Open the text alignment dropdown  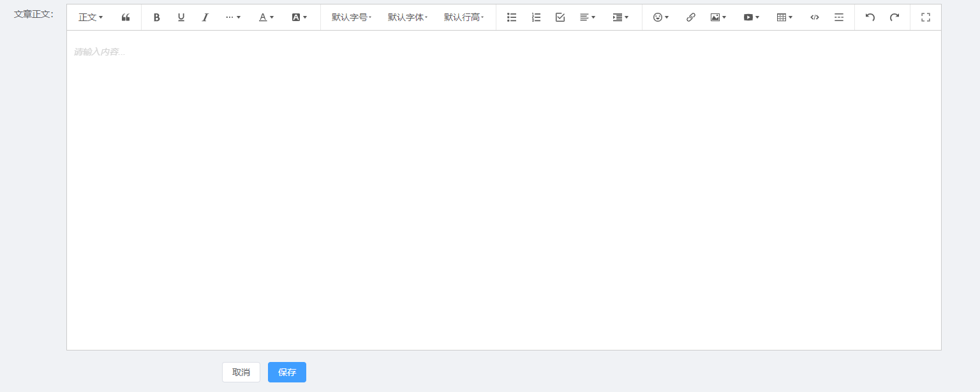coord(588,17)
